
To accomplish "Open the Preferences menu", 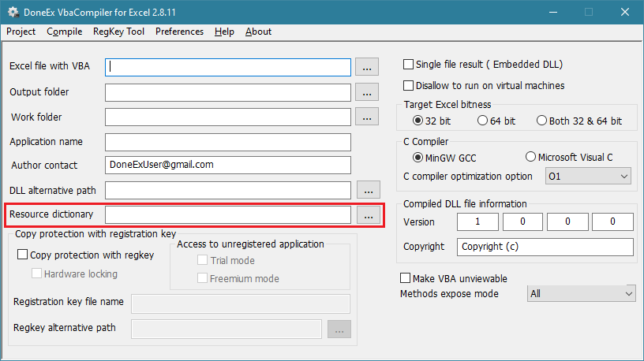I will point(179,32).
